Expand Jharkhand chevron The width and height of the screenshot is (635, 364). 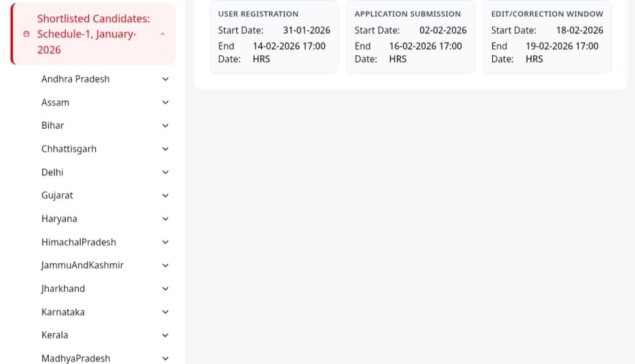coord(165,289)
